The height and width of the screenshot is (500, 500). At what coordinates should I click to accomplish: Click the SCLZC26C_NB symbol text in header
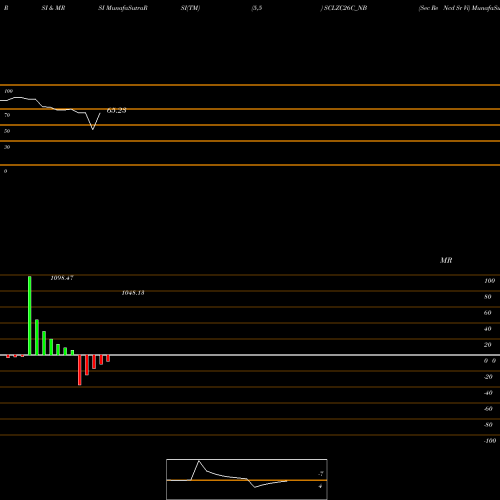pyautogui.click(x=345, y=8)
